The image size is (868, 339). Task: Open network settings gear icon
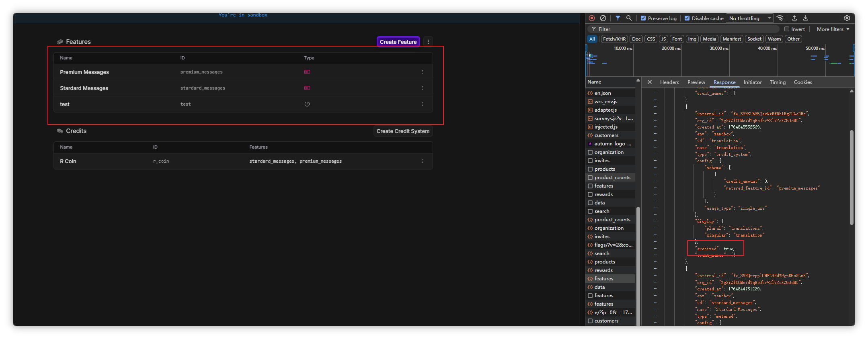pyautogui.click(x=847, y=18)
